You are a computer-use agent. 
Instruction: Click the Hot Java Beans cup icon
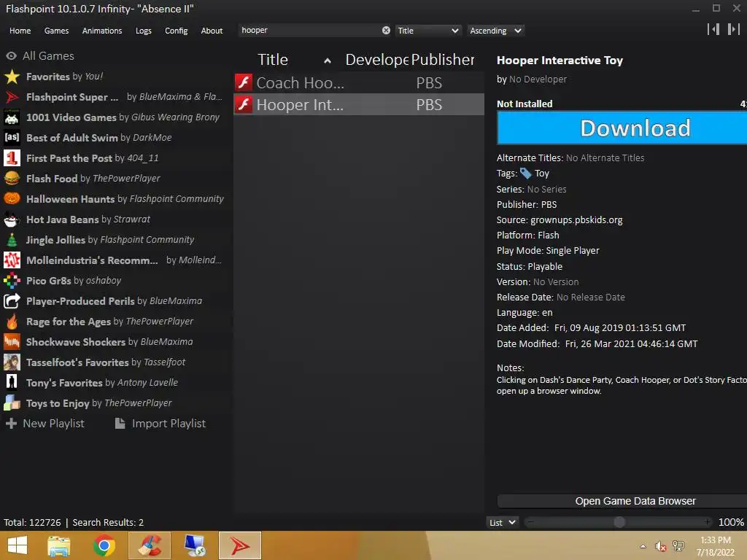coord(12,219)
